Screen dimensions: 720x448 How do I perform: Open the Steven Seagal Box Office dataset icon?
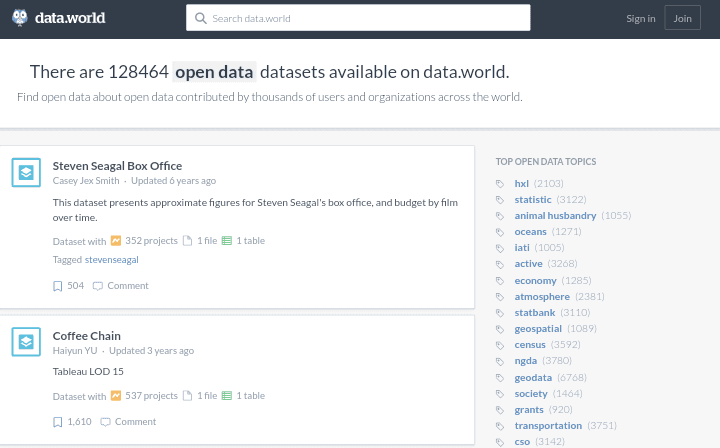tap(26, 173)
